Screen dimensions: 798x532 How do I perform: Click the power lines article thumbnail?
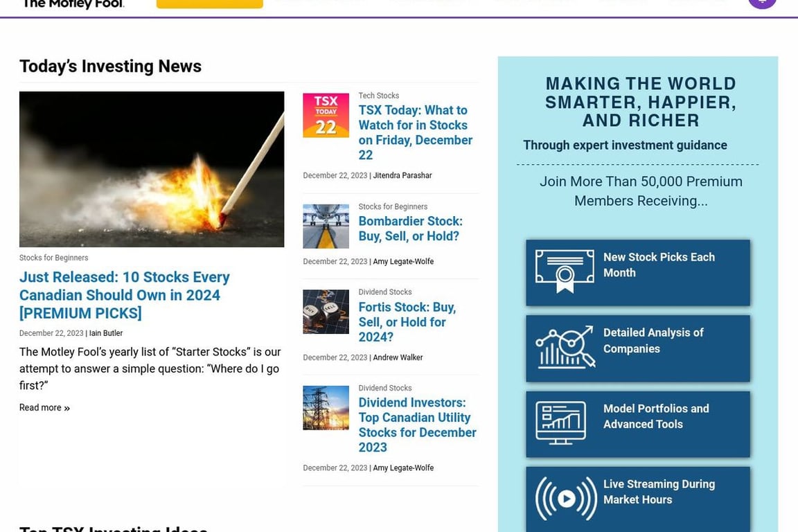(x=326, y=407)
